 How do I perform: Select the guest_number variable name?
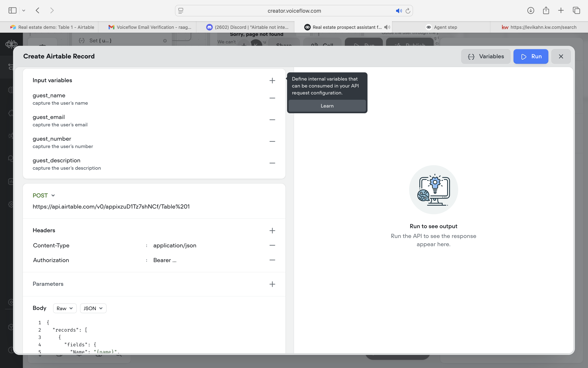pyautogui.click(x=52, y=139)
